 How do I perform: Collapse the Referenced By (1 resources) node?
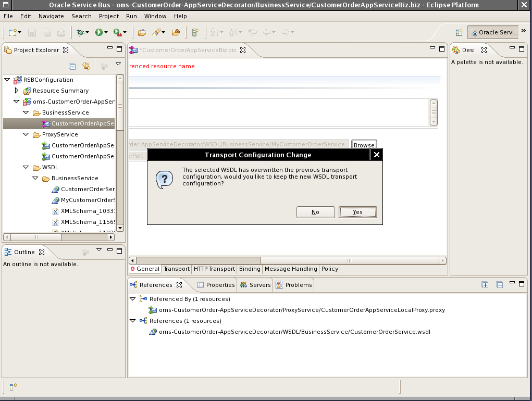(x=133, y=299)
